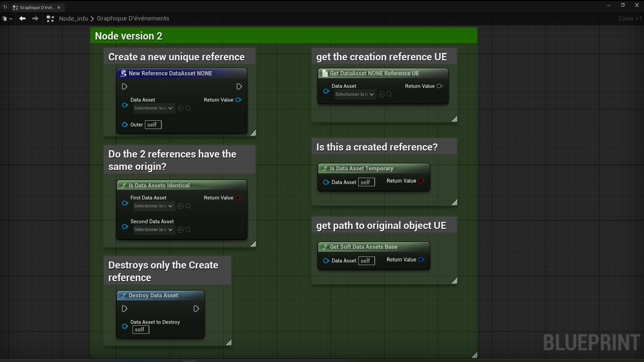This screenshot has width=644, height=362.
Task: Click the back navigation arrow
Action: pyautogui.click(x=22, y=19)
